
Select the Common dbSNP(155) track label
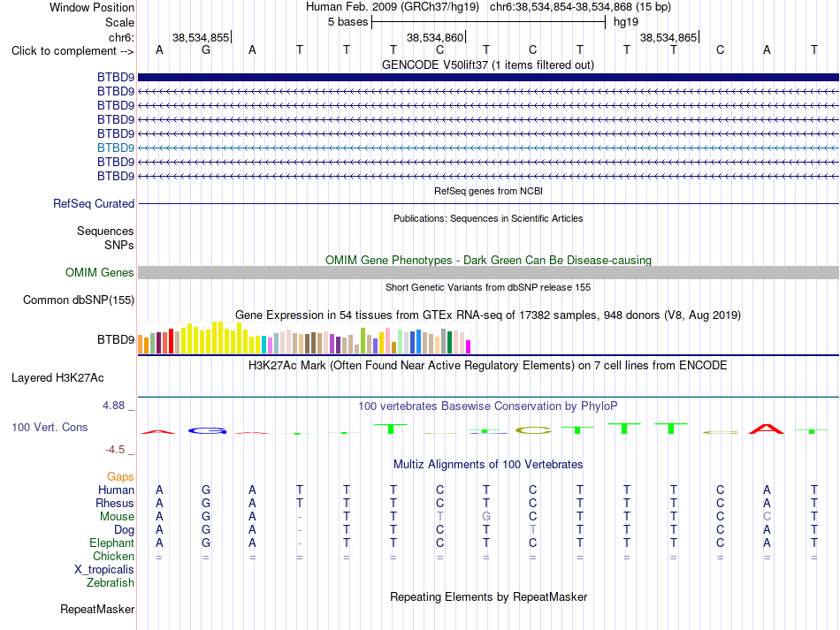[79, 300]
